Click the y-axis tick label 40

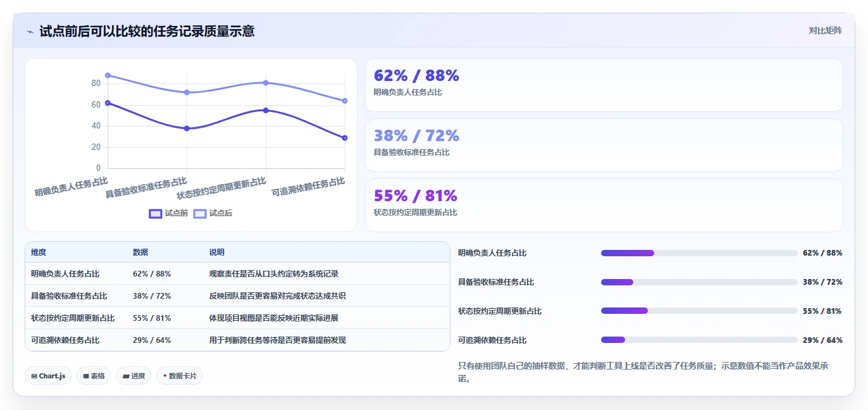pos(96,126)
